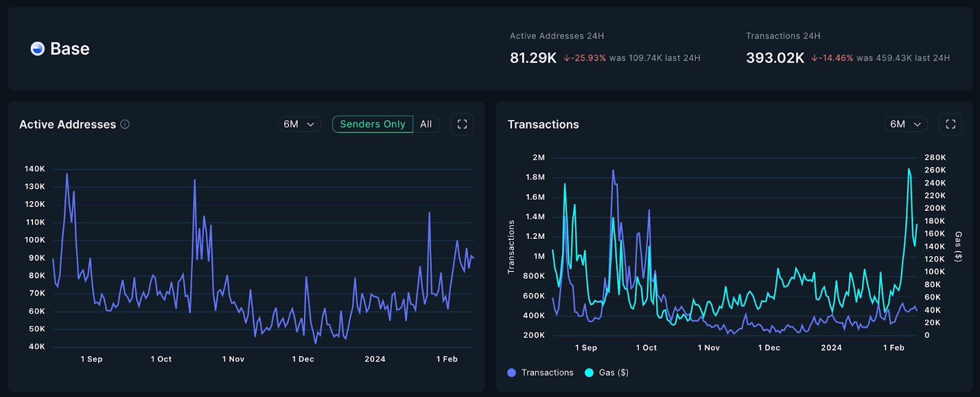Open Transactions chart in fullscreen
The image size is (980, 397).
pos(950,124)
